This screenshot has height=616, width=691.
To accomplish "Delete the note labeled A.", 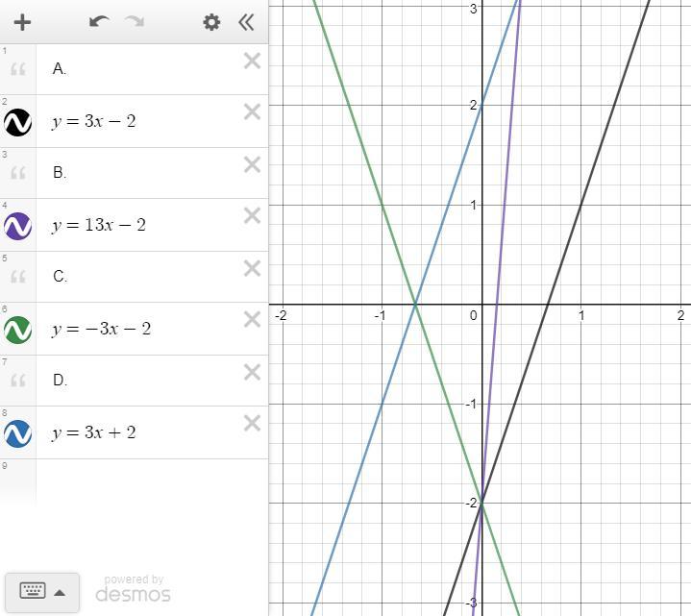I will (x=252, y=61).
